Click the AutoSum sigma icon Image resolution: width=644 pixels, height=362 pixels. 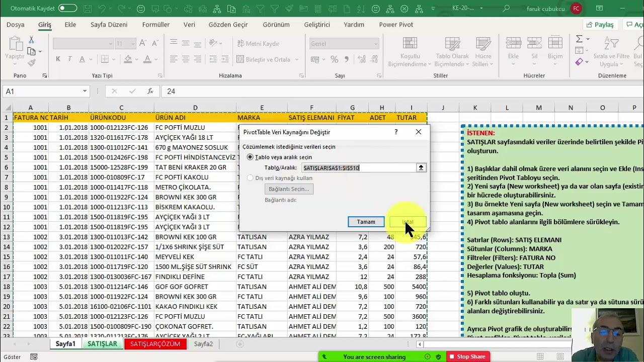pos(579,39)
